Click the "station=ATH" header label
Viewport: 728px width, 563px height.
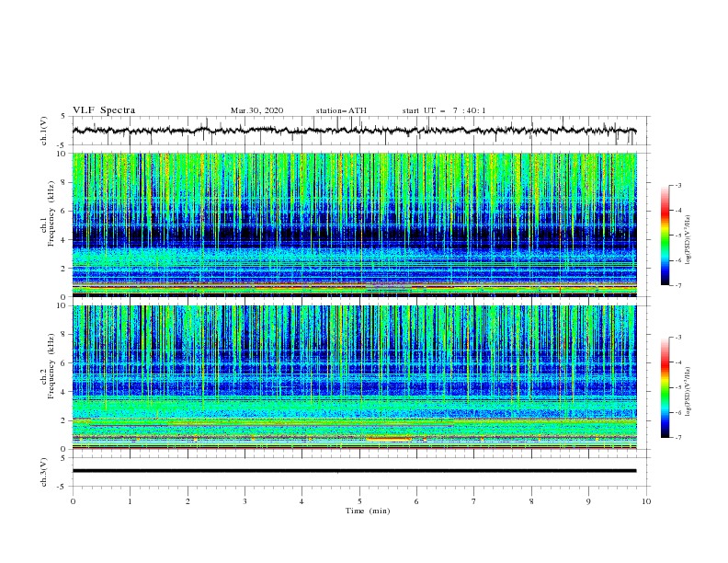341,110
